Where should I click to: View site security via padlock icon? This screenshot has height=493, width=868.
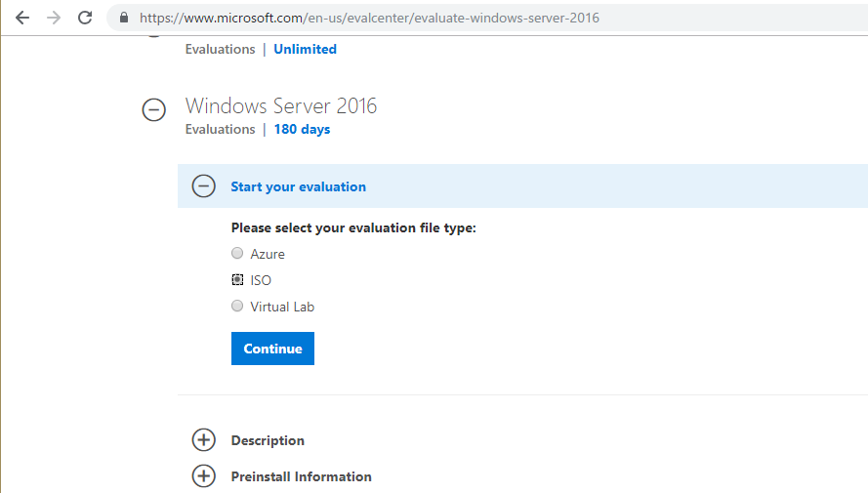124,18
